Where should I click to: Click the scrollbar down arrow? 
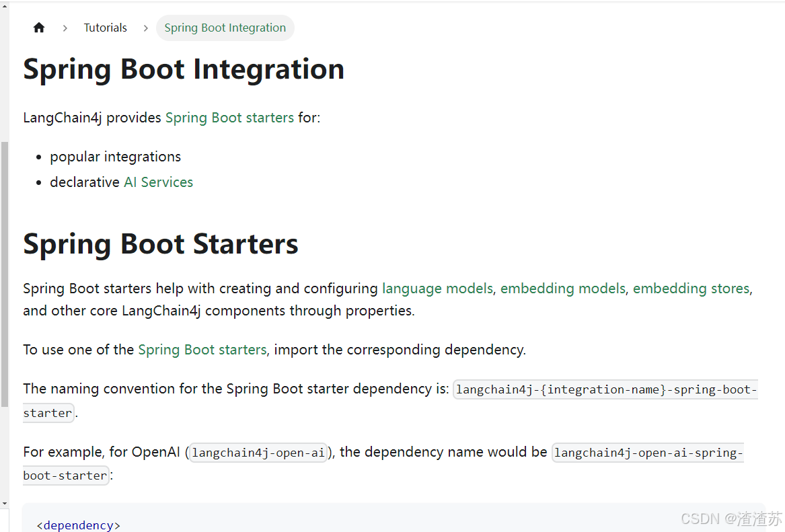click(5, 504)
